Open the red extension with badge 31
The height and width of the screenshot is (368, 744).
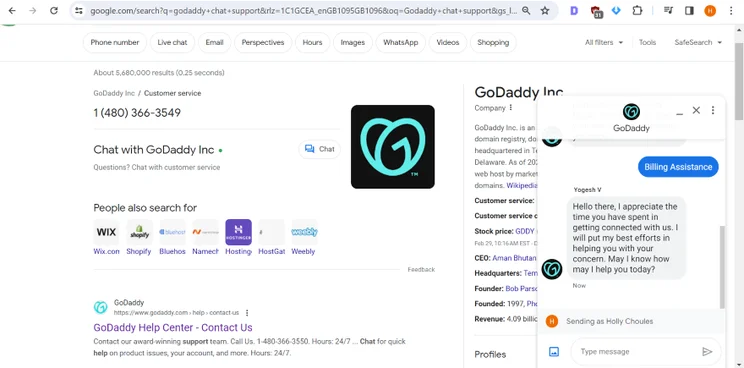(596, 11)
